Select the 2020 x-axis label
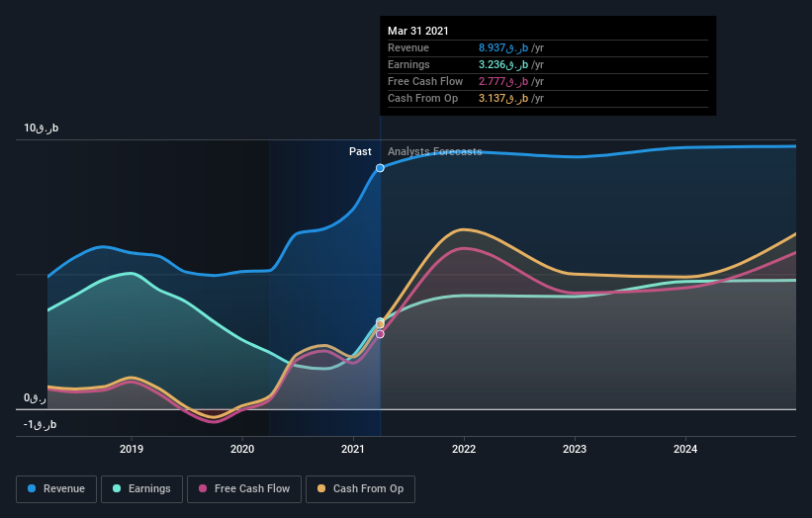This screenshot has height=518, width=812. coord(242,449)
